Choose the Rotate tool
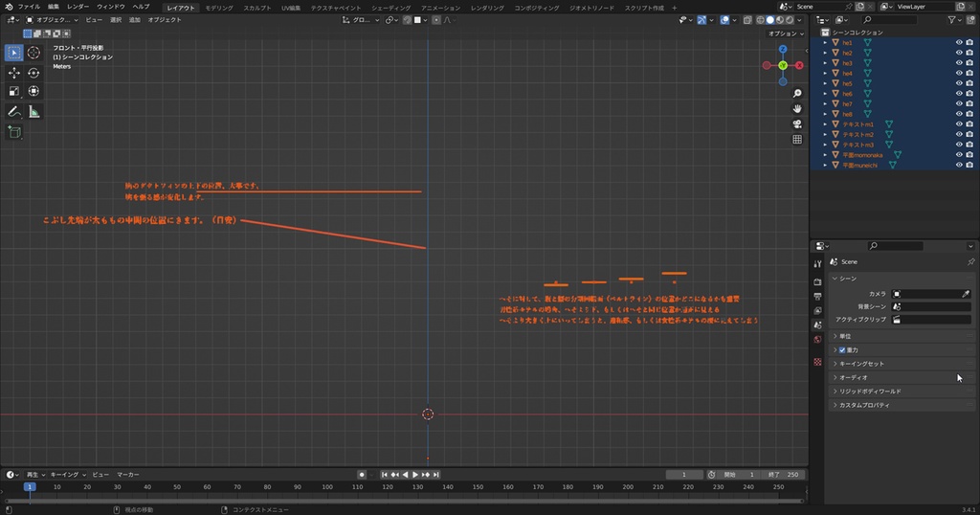Image resolution: width=980 pixels, height=515 pixels. point(33,73)
